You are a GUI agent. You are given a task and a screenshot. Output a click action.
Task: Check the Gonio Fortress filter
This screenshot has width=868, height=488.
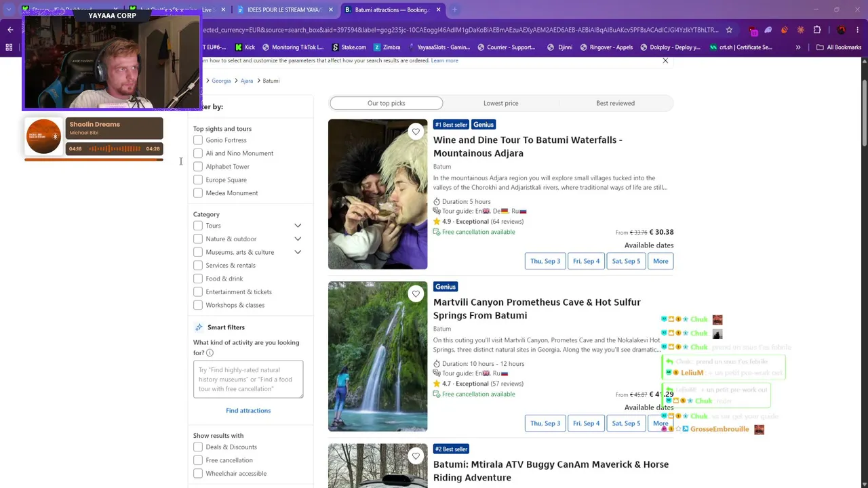click(x=198, y=140)
